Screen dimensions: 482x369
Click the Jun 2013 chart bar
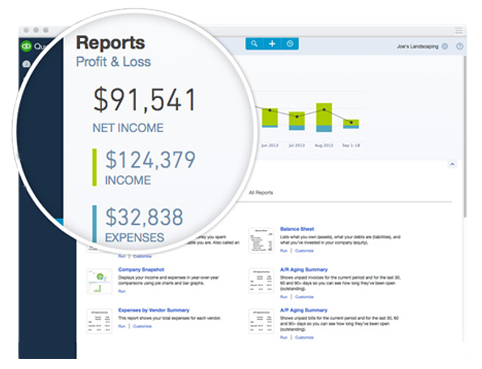point(270,117)
